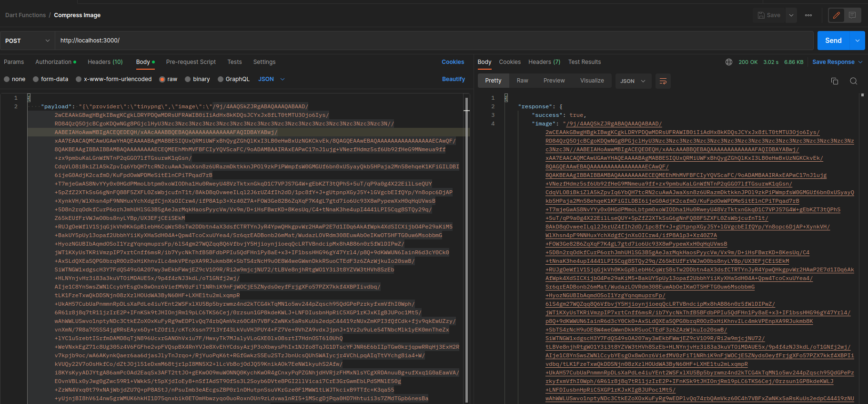The width and height of the screenshot is (868, 404).
Task: Select the binary body type
Action: point(198,79)
